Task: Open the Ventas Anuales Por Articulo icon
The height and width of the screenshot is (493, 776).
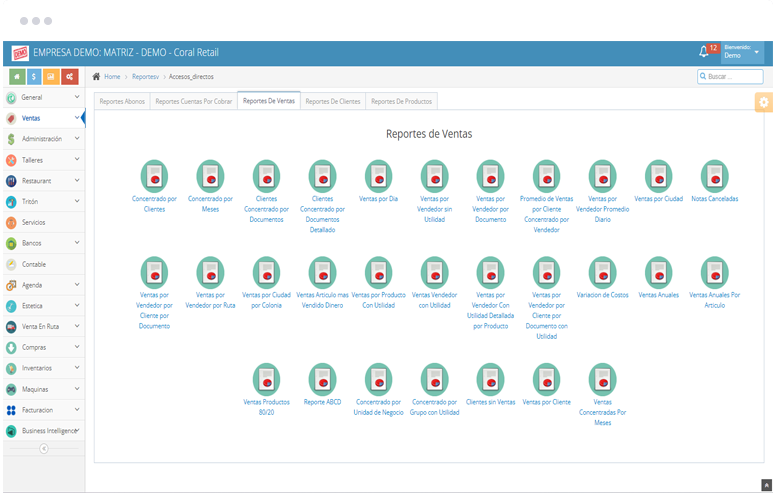Action: (x=715, y=273)
